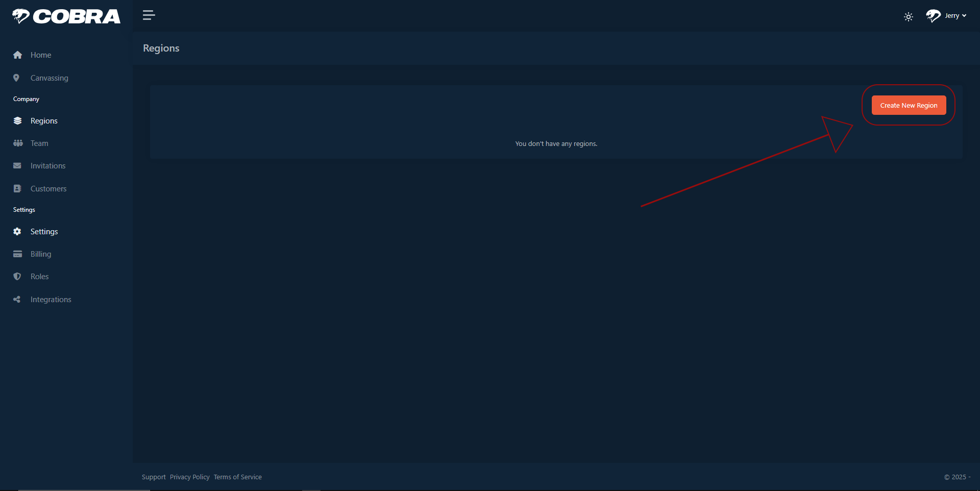Open the Privacy Policy link
The height and width of the screenshot is (491, 980).
coord(189,477)
